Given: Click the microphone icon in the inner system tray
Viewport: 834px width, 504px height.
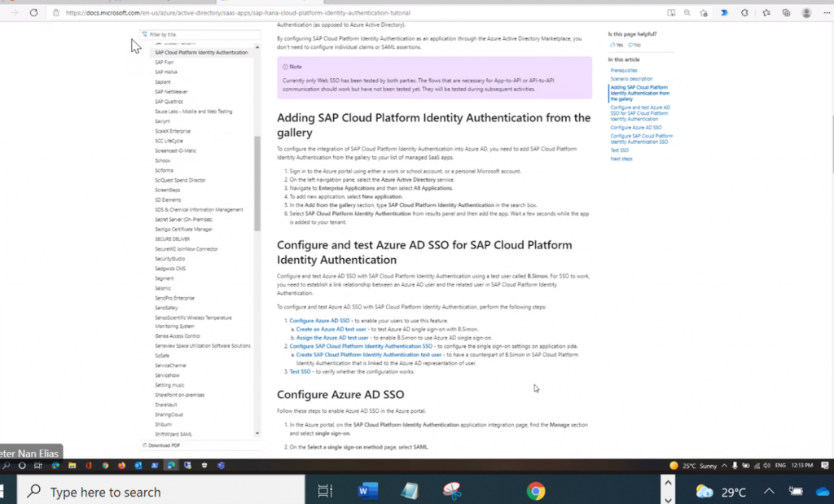Looking at the screenshot, I should tap(735, 466).
